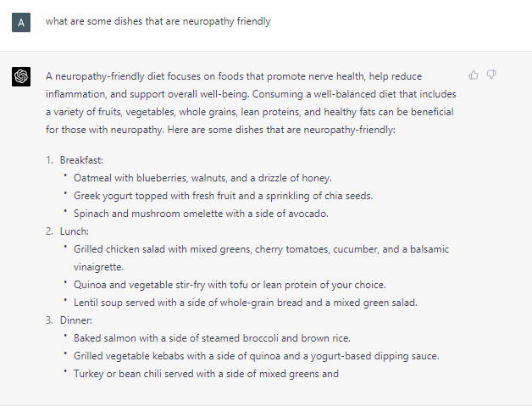
Task: Click the thumbs up feedback icon
Action: (x=474, y=75)
